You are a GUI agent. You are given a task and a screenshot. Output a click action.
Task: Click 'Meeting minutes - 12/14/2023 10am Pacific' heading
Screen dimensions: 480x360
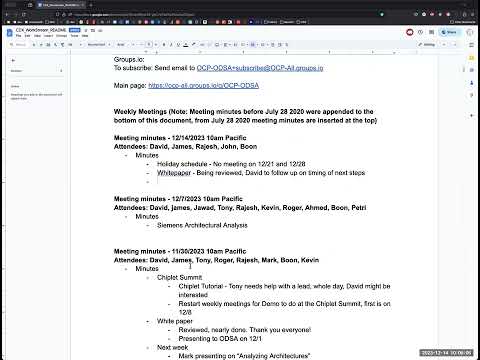pos(180,138)
